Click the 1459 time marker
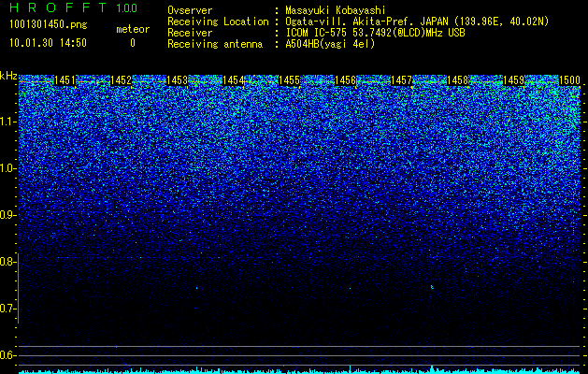Screen dimensions: 588x374 513,80
